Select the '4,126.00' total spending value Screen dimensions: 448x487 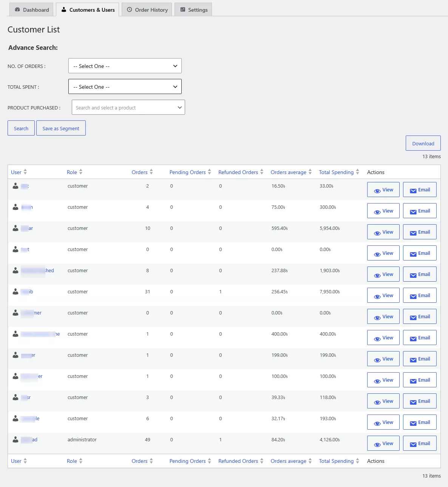point(329,439)
